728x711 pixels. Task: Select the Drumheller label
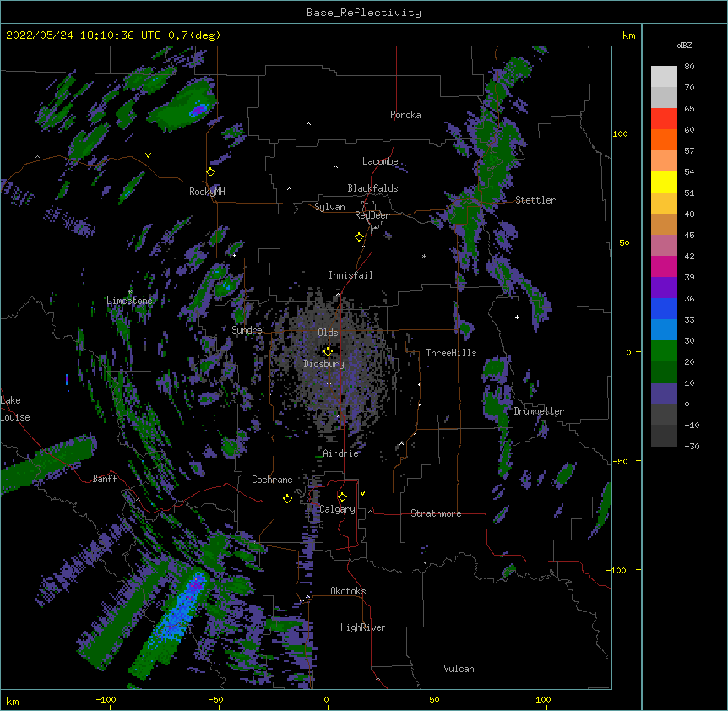(x=539, y=411)
